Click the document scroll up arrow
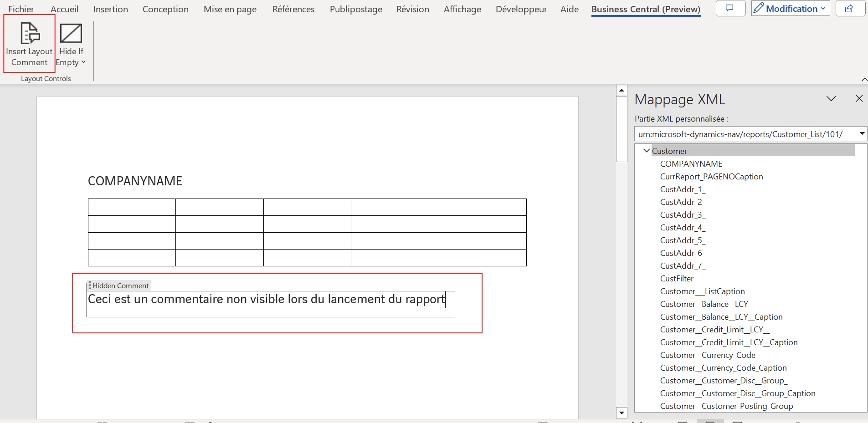 [x=621, y=91]
